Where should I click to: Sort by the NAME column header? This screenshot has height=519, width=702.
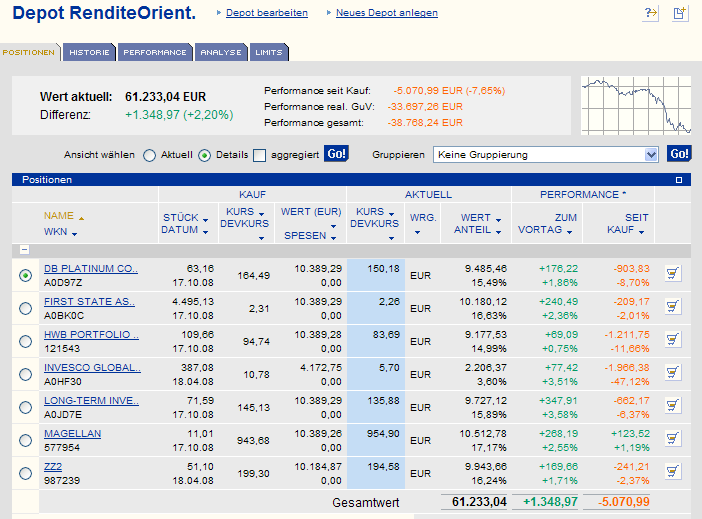click(x=59, y=216)
